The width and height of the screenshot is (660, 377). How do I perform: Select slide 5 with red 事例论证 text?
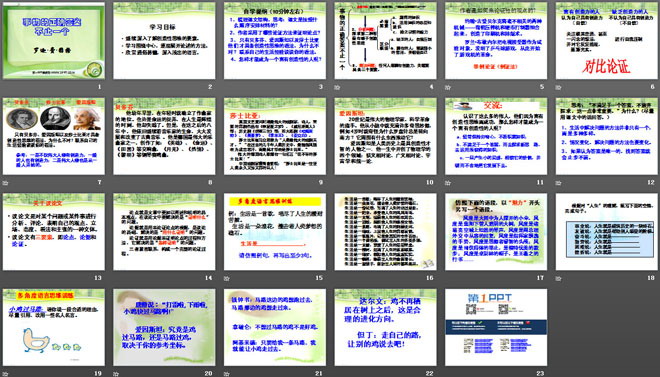click(496, 41)
